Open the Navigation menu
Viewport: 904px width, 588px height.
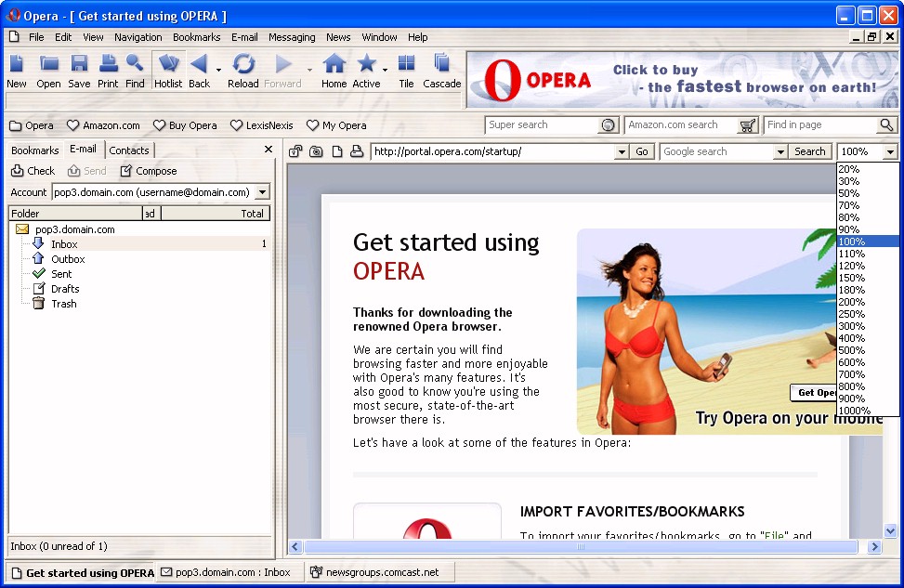coord(138,37)
